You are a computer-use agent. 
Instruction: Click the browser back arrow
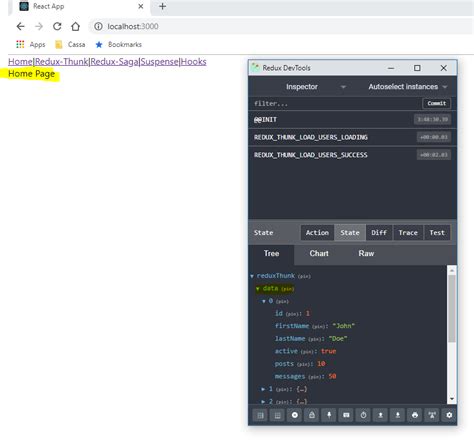click(x=21, y=26)
